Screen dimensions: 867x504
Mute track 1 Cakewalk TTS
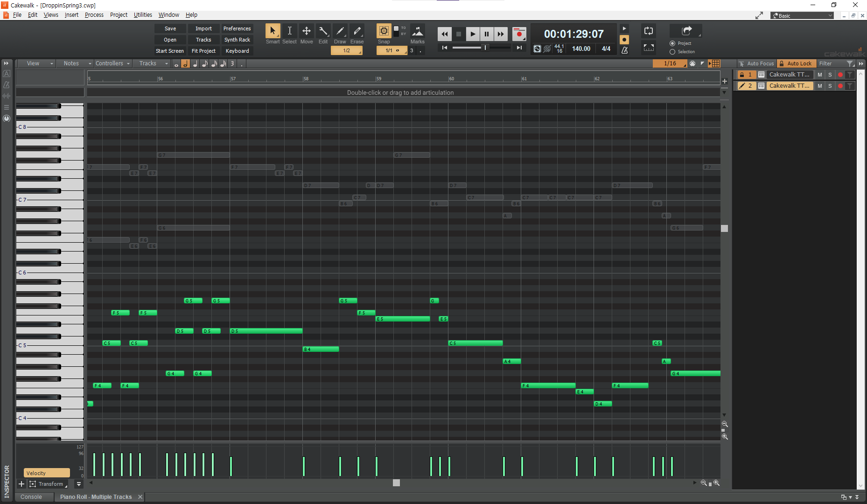pos(820,75)
